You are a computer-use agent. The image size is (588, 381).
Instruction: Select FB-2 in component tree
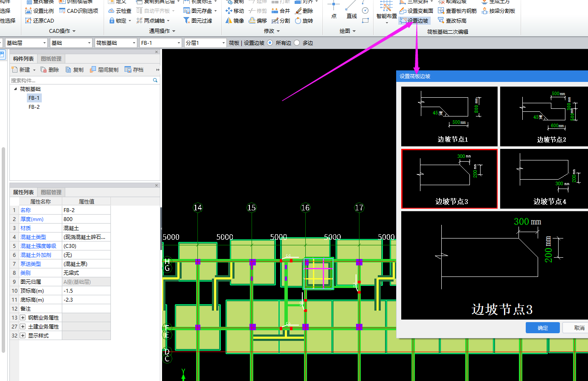pyautogui.click(x=34, y=107)
